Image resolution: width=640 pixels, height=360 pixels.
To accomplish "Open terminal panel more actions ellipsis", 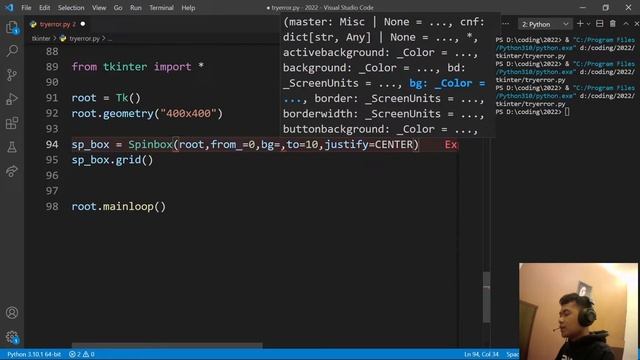I will [505, 24].
